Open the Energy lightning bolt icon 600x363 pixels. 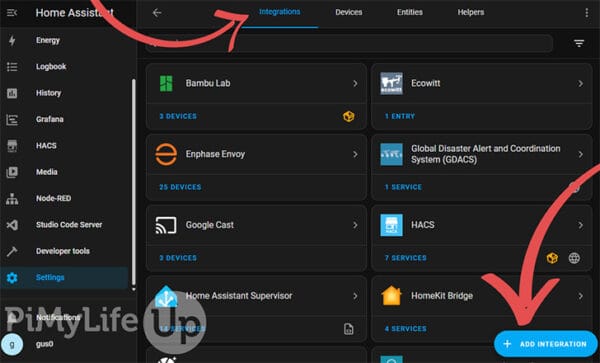(x=12, y=40)
